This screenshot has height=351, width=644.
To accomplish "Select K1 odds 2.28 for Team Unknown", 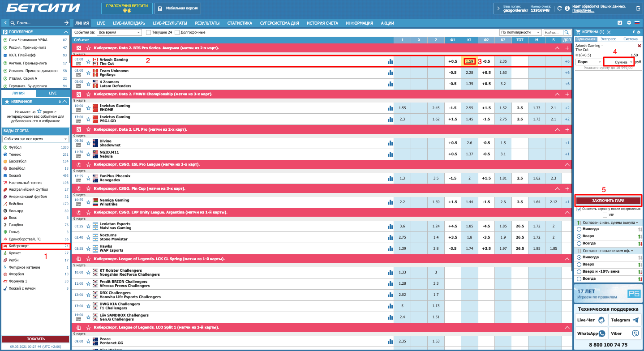I will click(x=469, y=73).
